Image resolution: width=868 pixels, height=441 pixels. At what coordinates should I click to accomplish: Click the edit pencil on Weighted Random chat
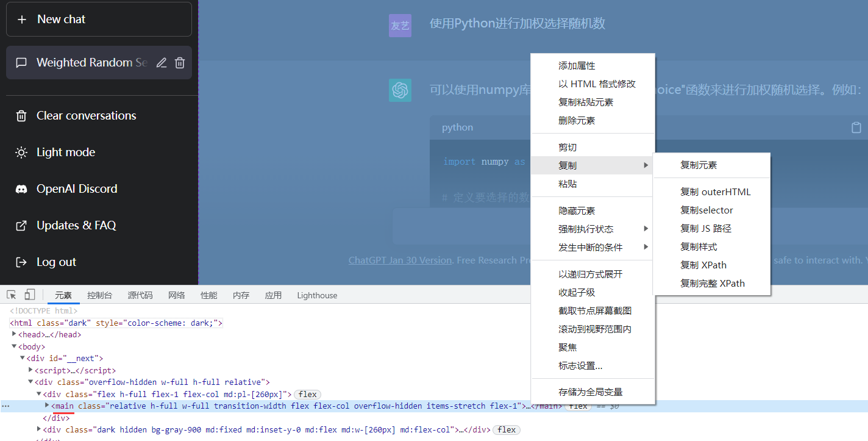tap(162, 63)
